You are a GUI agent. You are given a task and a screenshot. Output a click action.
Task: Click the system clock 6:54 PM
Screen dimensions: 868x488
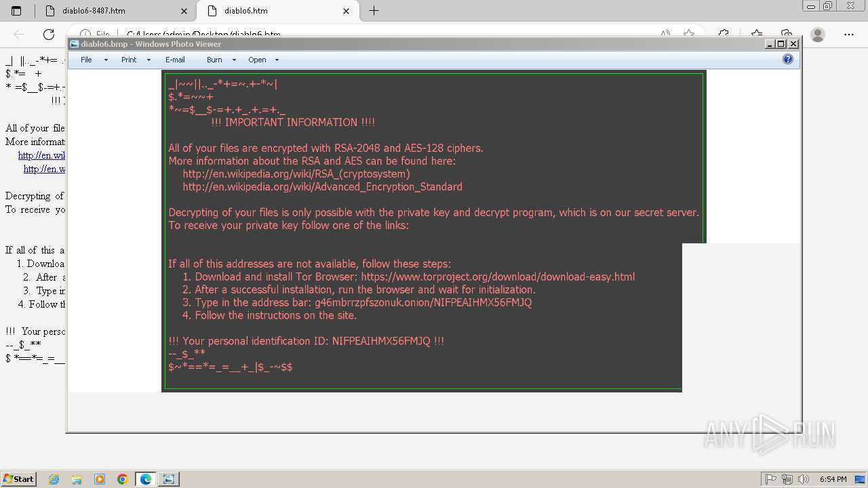pyautogui.click(x=833, y=479)
